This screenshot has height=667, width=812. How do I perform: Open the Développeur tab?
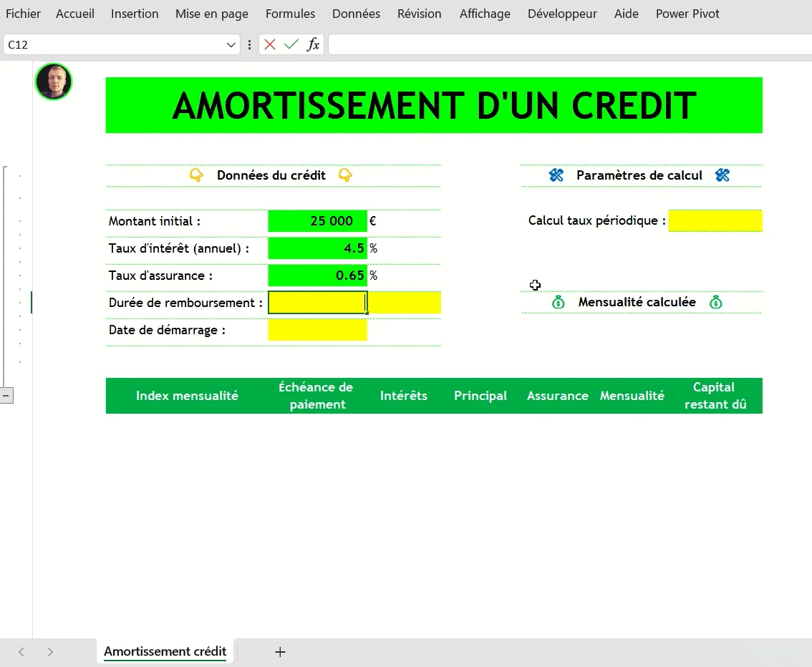click(562, 14)
